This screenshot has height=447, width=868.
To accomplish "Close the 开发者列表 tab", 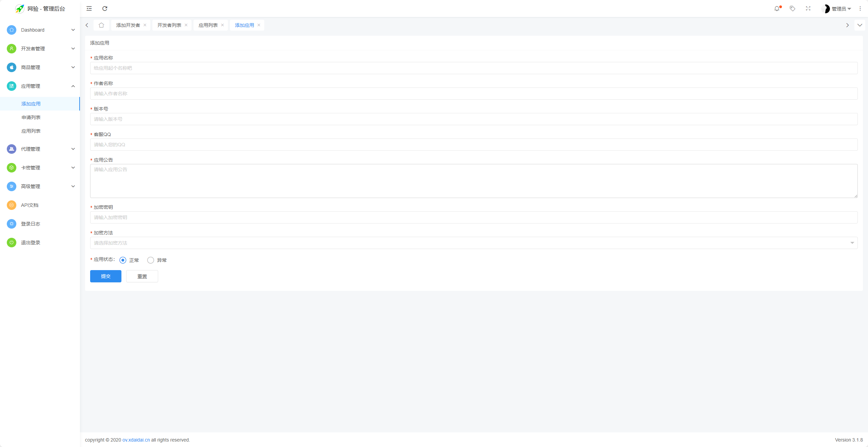I will pos(186,25).
